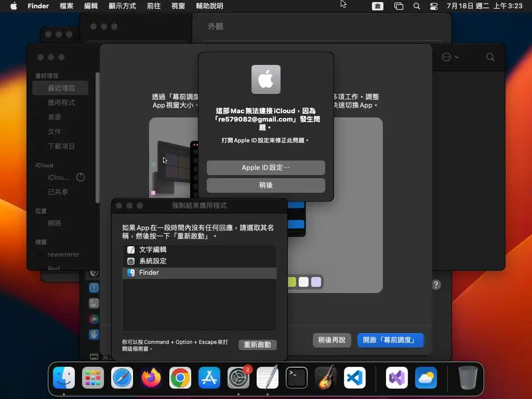Click the Control Center icon in System Settings sidebar
This screenshot has width=532, height=399.
(94, 303)
